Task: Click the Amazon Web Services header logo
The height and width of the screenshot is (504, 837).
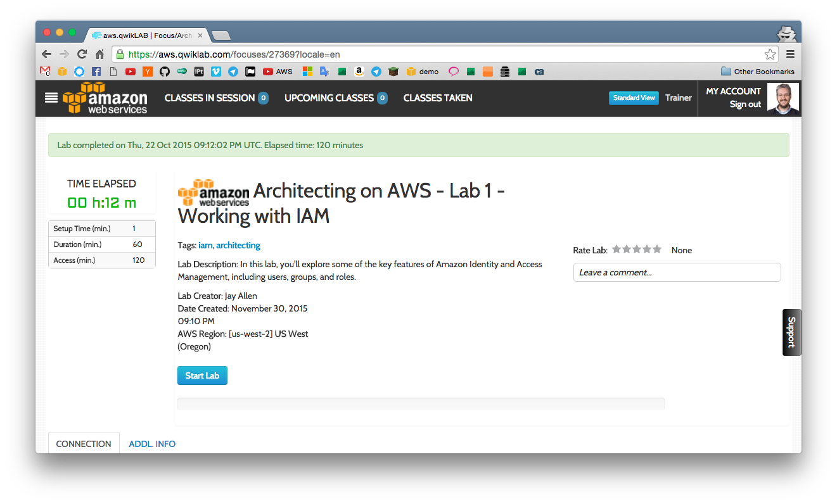Action: 105,98
